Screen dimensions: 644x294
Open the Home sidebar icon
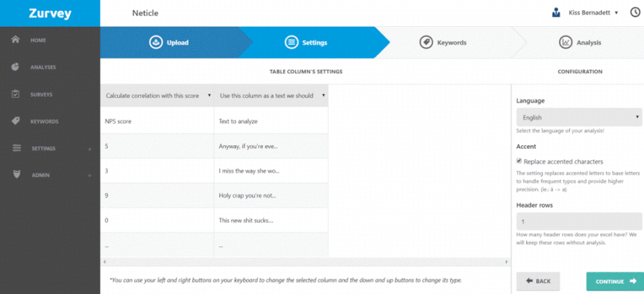[15, 40]
